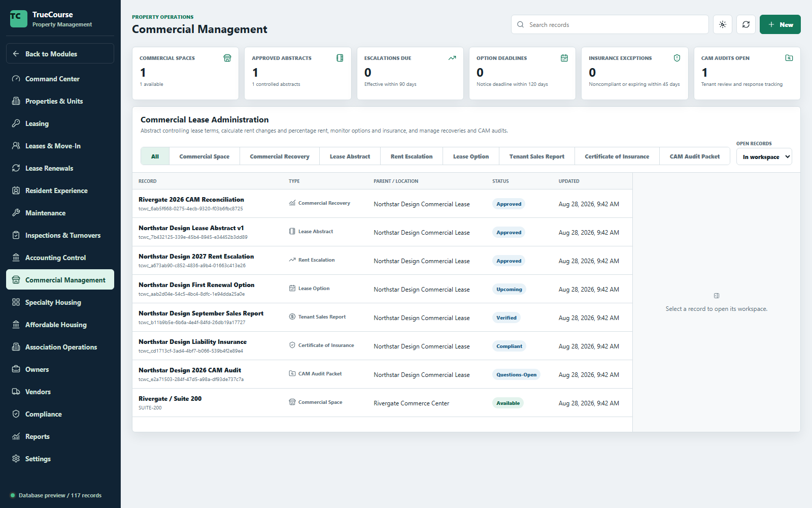Click the Resident Experience icon
Image resolution: width=812 pixels, height=508 pixels.
pos(16,190)
